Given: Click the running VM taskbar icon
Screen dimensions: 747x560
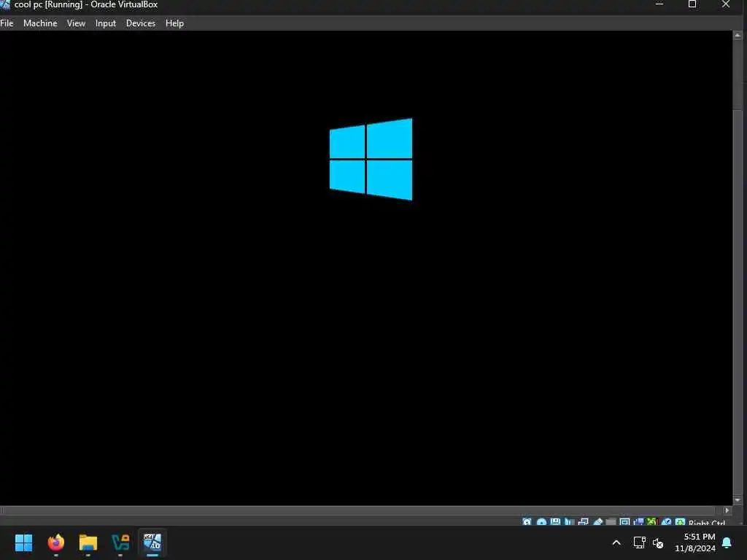Looking at the screenshot, I should click(x=152, y=542).
